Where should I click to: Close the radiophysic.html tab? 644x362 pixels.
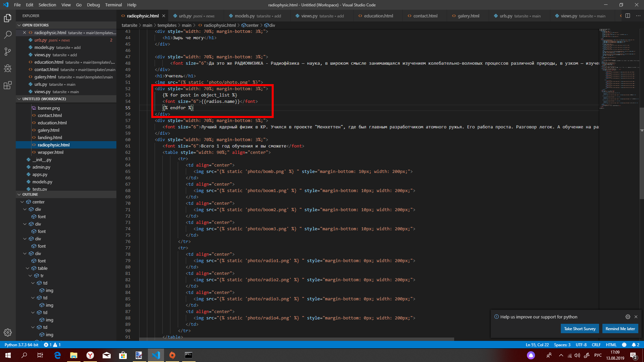point(164,16)
